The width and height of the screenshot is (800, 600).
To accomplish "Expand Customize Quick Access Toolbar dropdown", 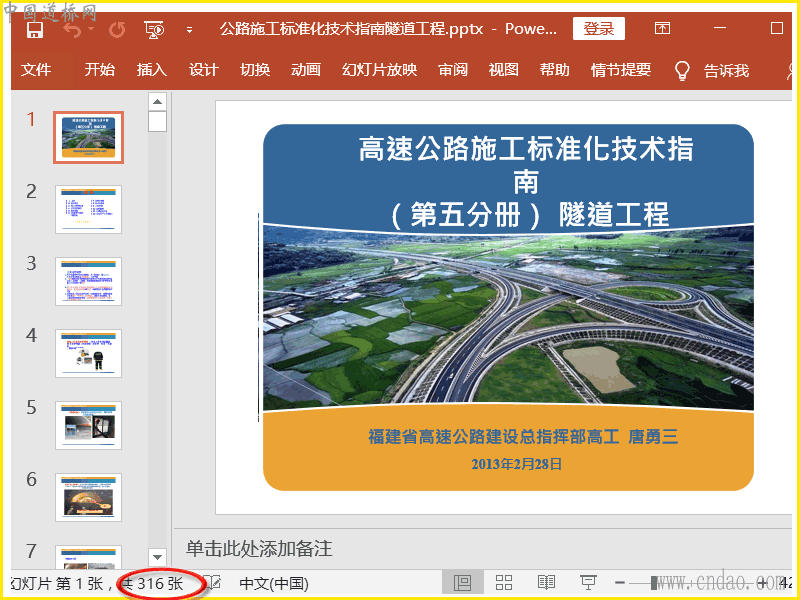I will point(189,30).
